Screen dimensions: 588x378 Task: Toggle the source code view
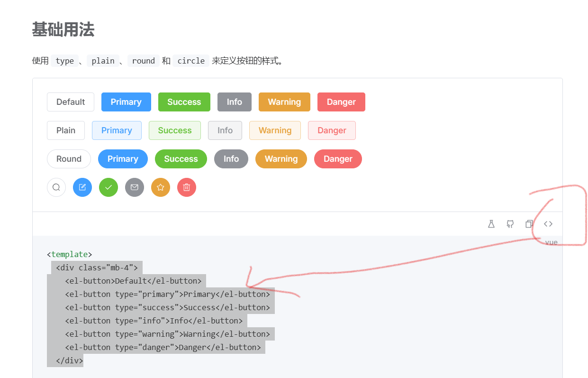click(x=548, y=223)
